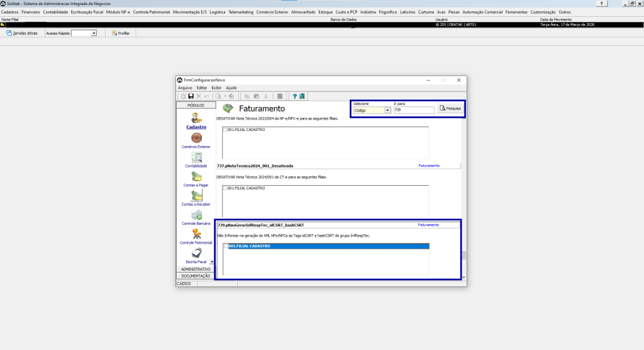The image size is (644, 350).
Task: Check 001.FILIAL CADASTRO under parameter 739
Action: pos(226,246)
